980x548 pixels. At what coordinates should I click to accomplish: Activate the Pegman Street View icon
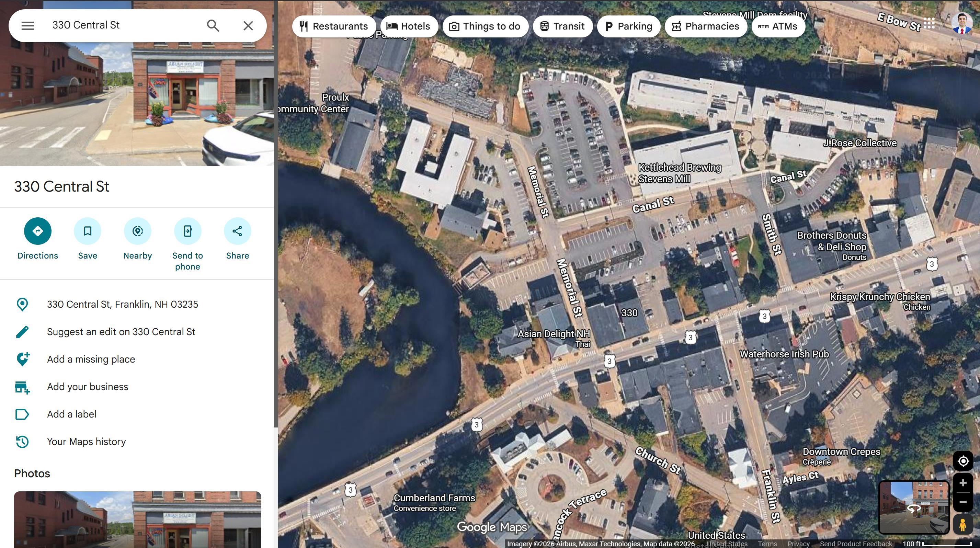[963, 525]
